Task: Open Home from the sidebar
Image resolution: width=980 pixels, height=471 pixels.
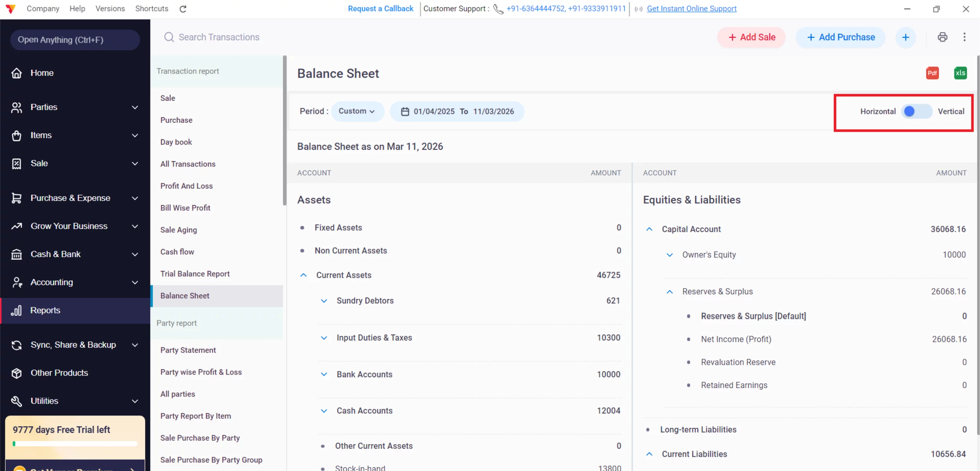Action: tap(42, 73)
